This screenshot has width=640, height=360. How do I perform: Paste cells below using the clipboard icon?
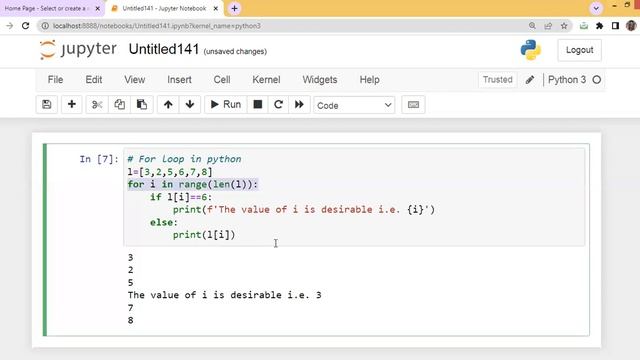pyautogui.click(x=142, y=104)
